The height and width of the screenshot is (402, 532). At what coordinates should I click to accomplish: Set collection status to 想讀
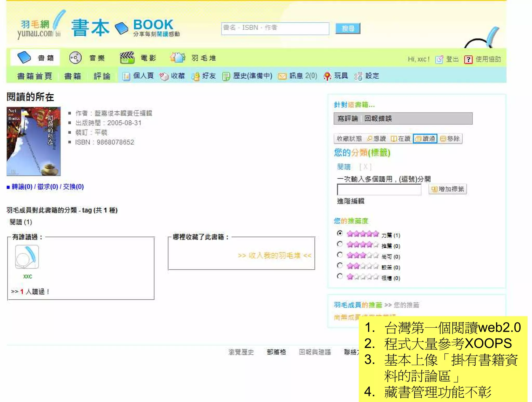pos(376,139)
